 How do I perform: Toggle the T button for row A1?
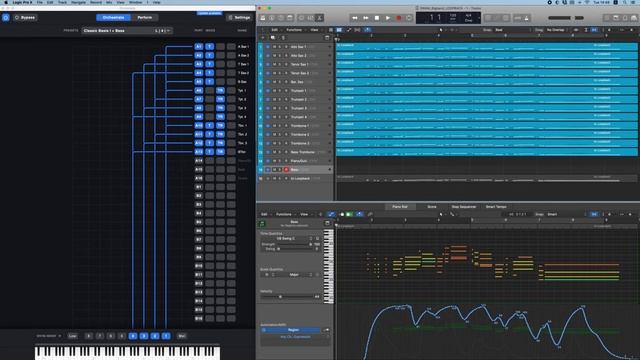click(209, 47)
